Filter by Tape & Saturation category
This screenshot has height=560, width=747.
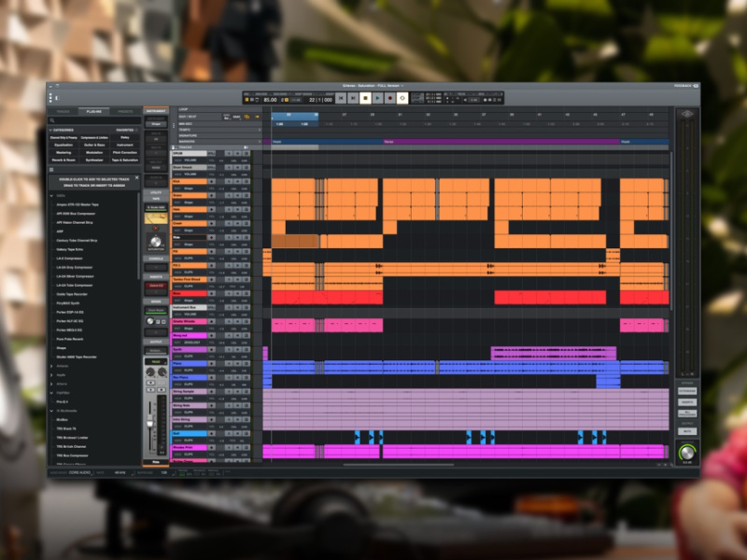pyautogui.click(x=125, y=160)
